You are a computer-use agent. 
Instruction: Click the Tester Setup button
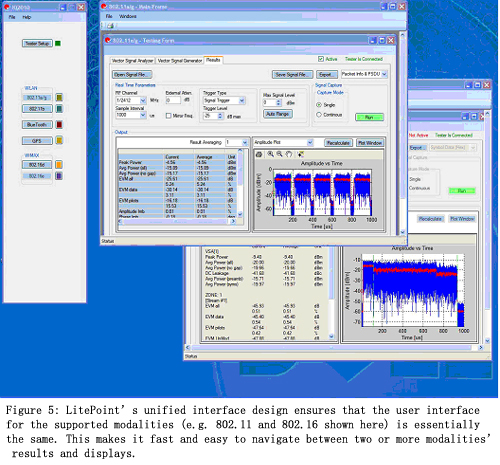point(37,43)
